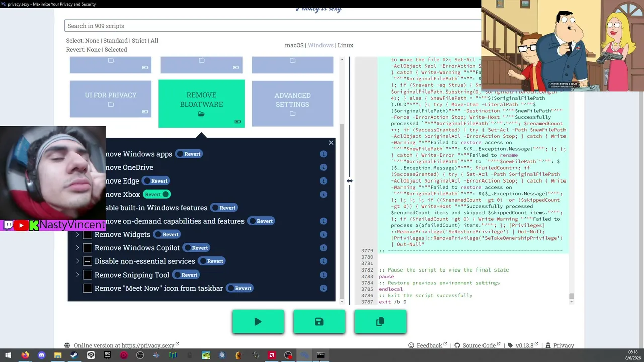The width and height of the screenshot is (644, 362).
Task: Save the script using the floppy disk button
Action: coord(319,322)
